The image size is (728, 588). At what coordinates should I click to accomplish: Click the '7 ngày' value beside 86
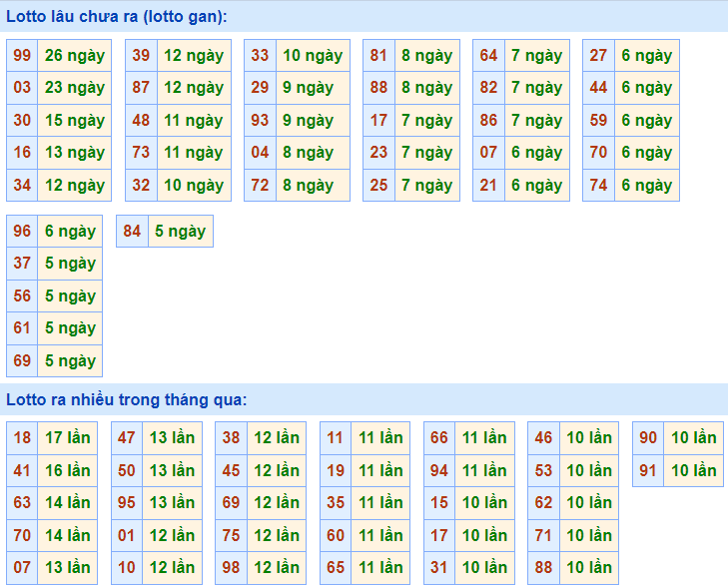(x=536, y=120)
